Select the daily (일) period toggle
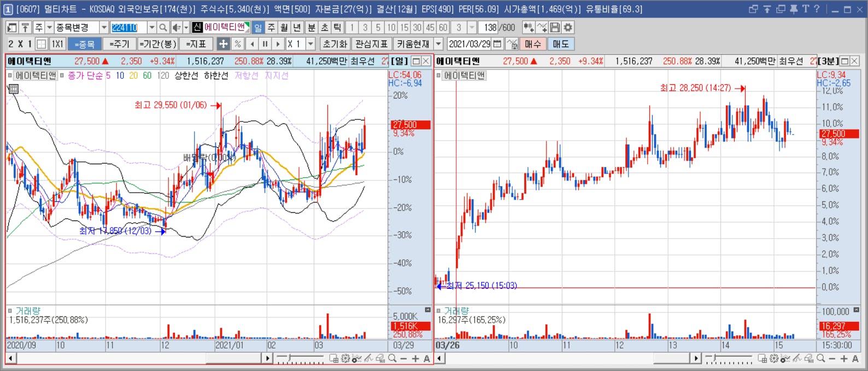 point(258,27)
